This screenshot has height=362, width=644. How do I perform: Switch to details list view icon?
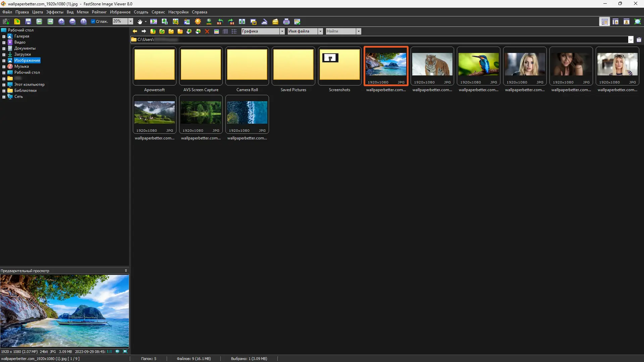(x=225, y=31)
